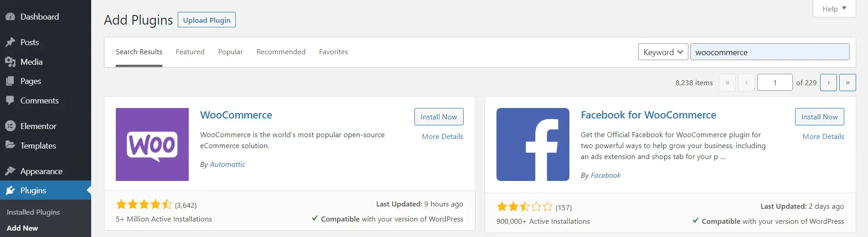The width and height of the screenshot is (868, 237).
Task: Go to next page of results
Action: pyautogui.click(x=828, y=82)
